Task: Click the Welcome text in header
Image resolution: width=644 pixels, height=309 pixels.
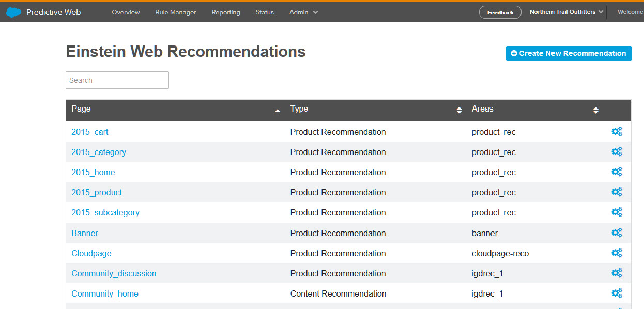Action: (x=630, y=12)
